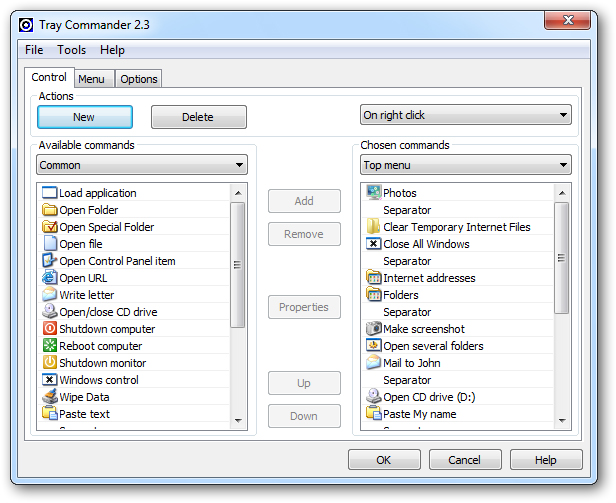The width and height of the screenshot is (616, 503).
Task: Click the Reboot computer icon
Action: point(49,346)
